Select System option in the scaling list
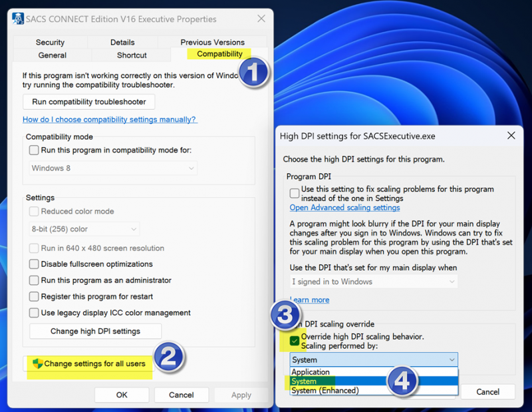 pos(374,381)
